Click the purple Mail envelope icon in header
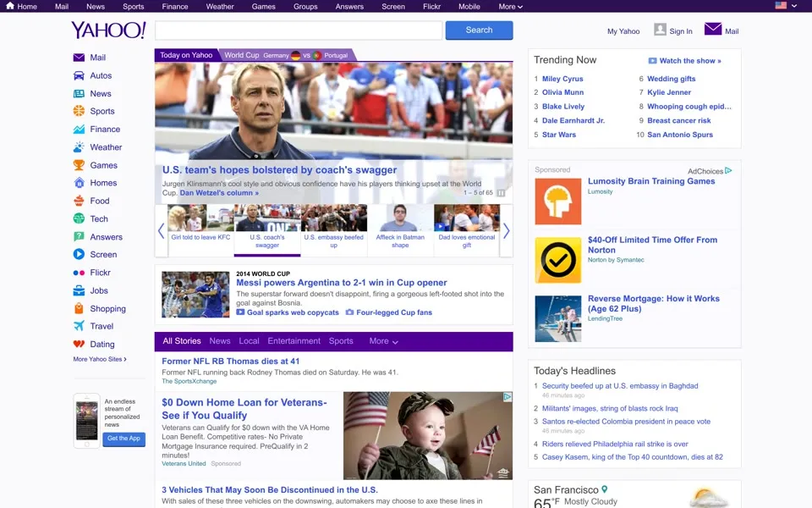The width and height of the screenshot is (812, 508). coord(713,29)
